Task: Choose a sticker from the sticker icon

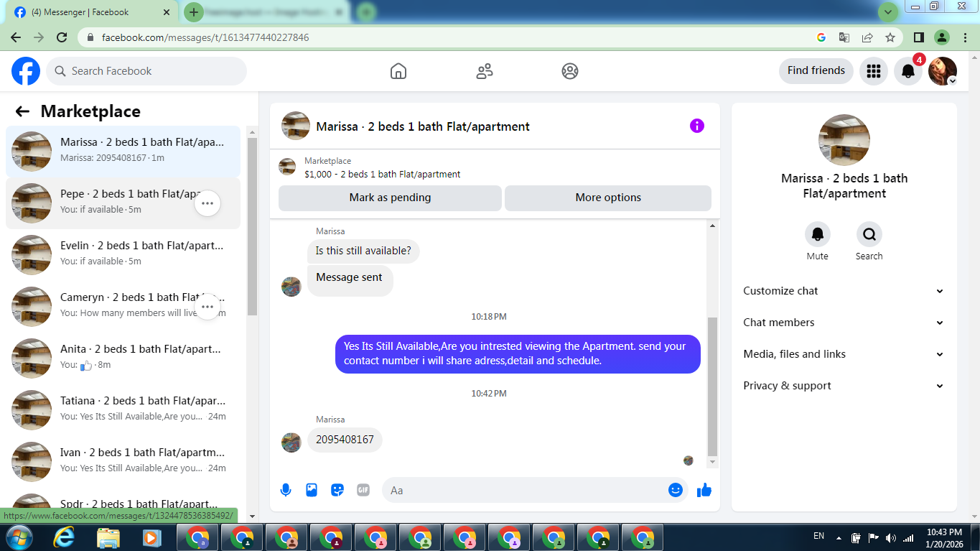Action: point(337,490)
